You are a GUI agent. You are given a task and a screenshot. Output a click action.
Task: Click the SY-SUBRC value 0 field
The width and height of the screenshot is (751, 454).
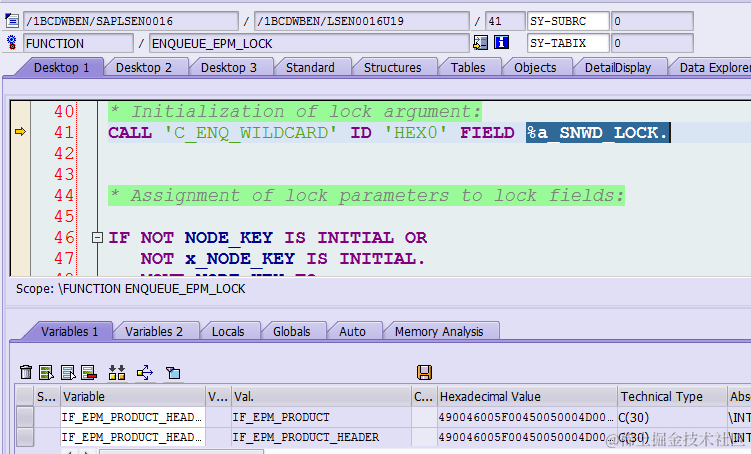point(652,21)
